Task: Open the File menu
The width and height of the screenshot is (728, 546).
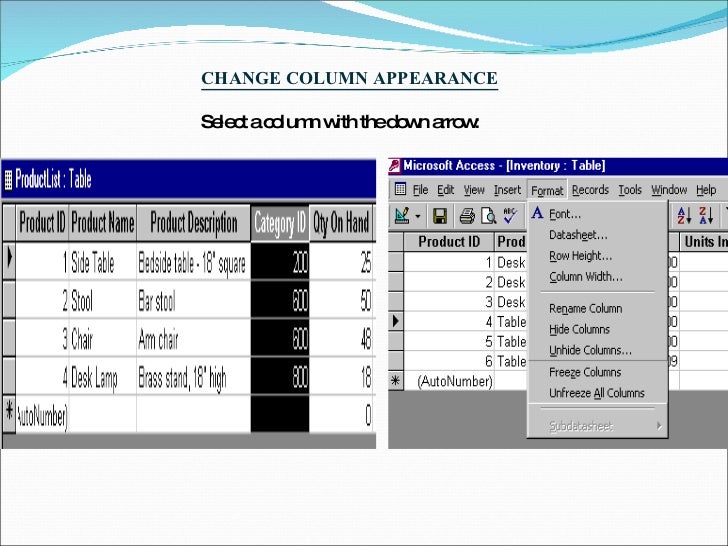Action: coord(420,190)
